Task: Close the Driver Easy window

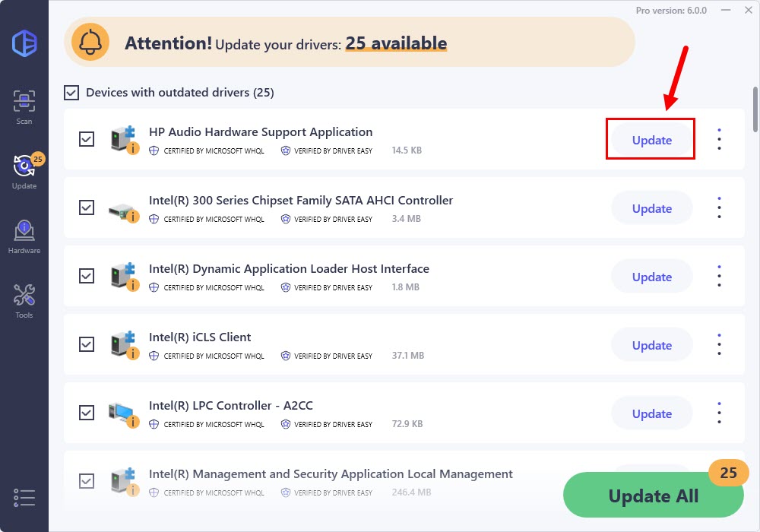Action: pyautogui.click(x=749, y=10)
